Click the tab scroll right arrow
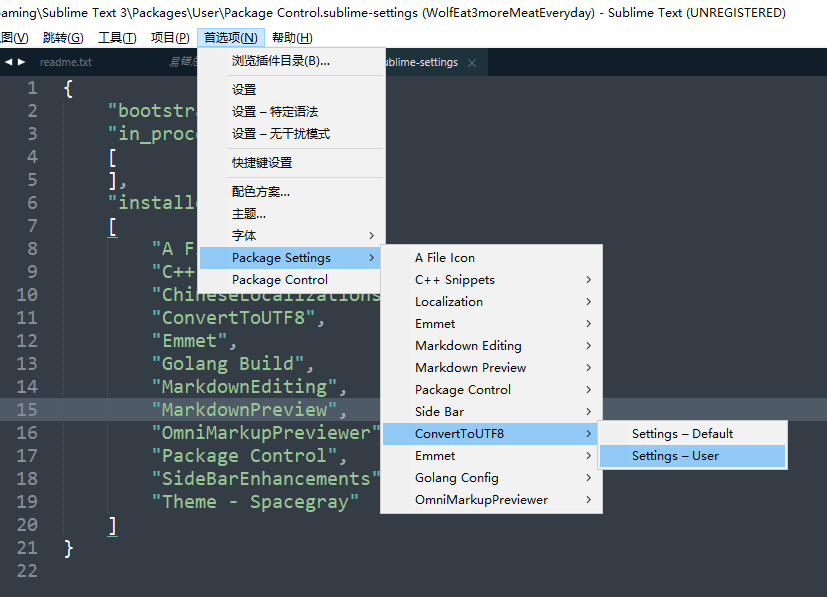 pyautogui.click(x=22, y=62)
